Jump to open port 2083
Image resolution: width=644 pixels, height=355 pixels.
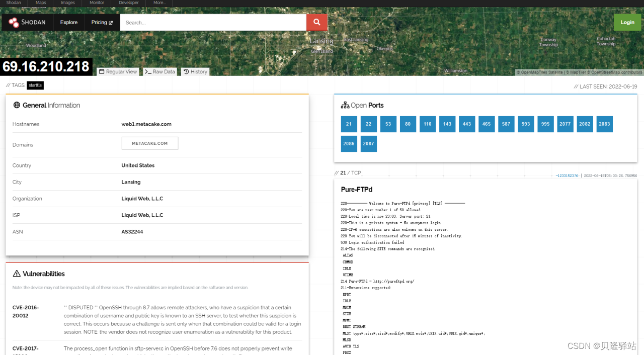[604, 124]
